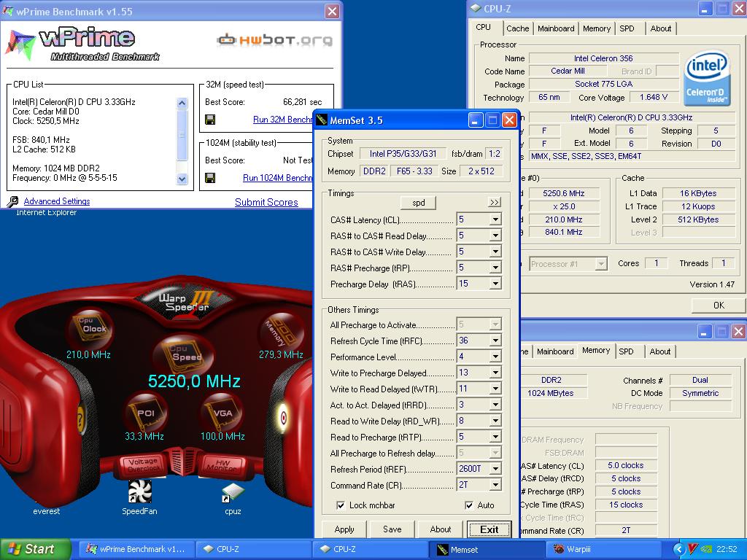Click the everest desktop shortcut
Screen dimensions: 747x560
click(46, 511)
